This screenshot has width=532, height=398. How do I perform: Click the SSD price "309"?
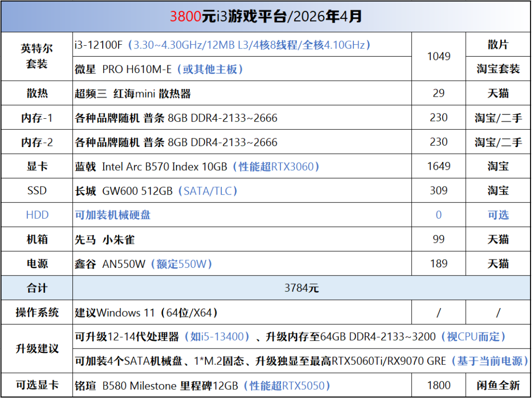tap(439, 190)
